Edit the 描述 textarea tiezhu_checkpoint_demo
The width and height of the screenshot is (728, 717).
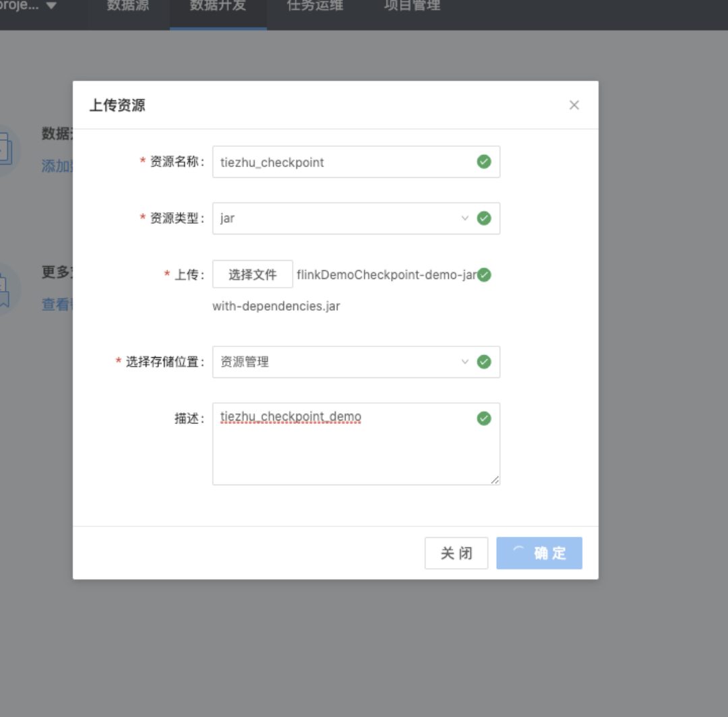pyautogui.click(x=356, y=443)
